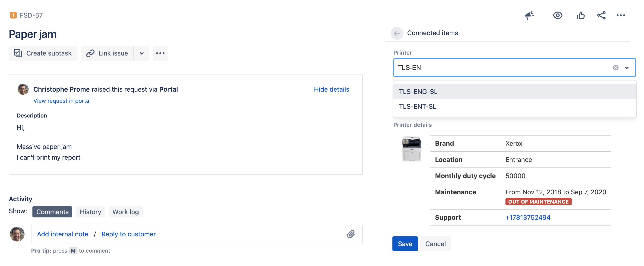Hide details of the request
The height and width of the screenshot is (266, 644).
coord(331,89)
